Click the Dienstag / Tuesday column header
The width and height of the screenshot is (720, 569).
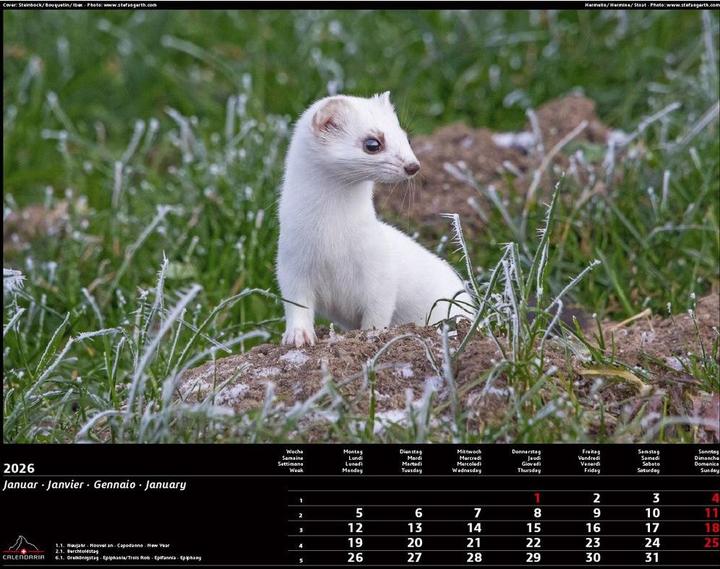coord(411,461)
